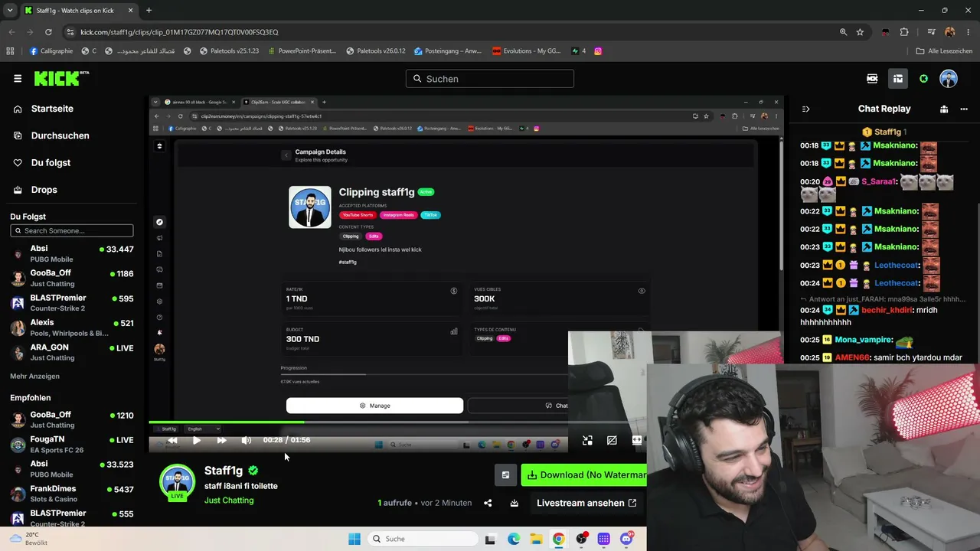Collapse the Chat Replay panel

[x=805, y=109]
